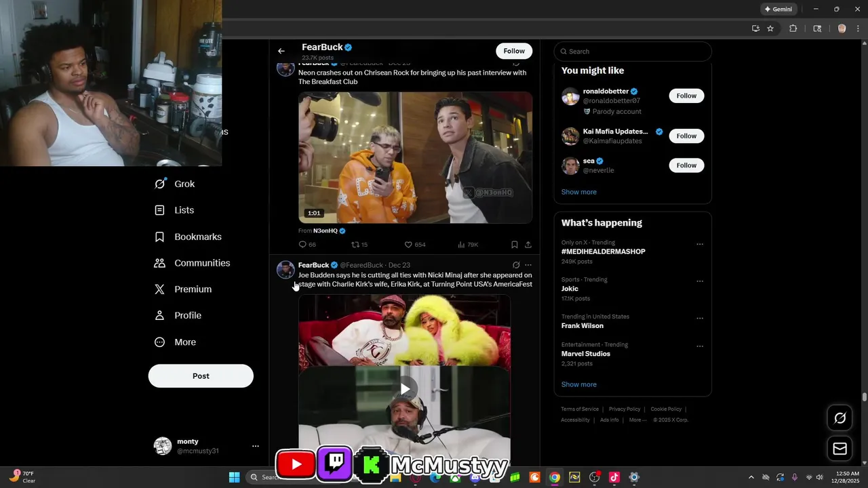Show more suggested accounts under You might like
This screenshot has height=488, width=868.
coord(578,192)
